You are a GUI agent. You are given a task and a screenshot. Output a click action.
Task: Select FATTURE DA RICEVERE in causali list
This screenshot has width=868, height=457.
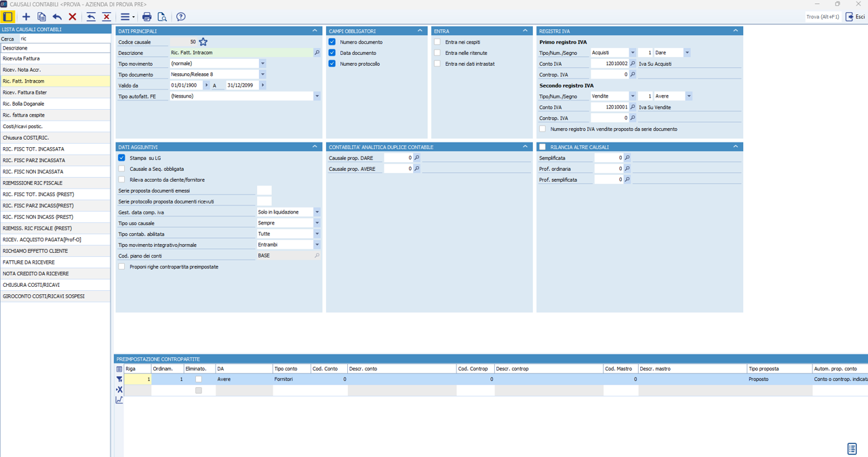tap(28, 262)
